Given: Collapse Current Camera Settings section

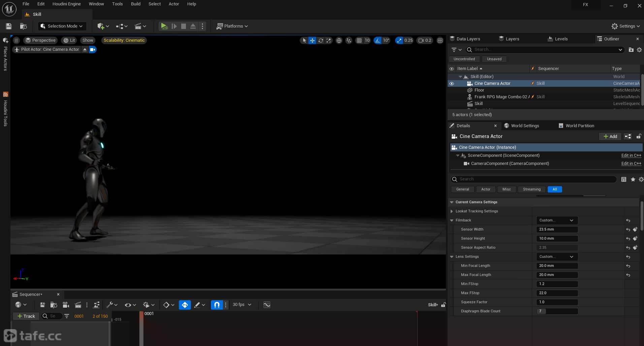Looking at the screenshot, I should tap(452, 202).
